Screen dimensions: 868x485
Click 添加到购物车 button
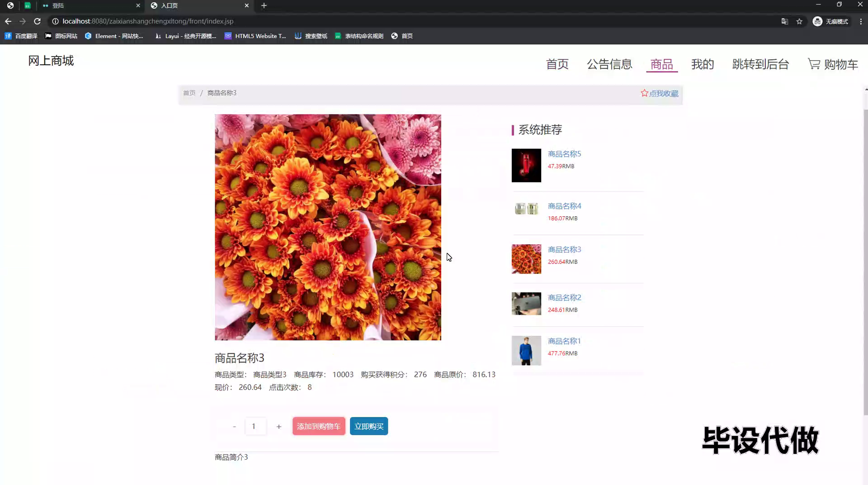[319, 426]
